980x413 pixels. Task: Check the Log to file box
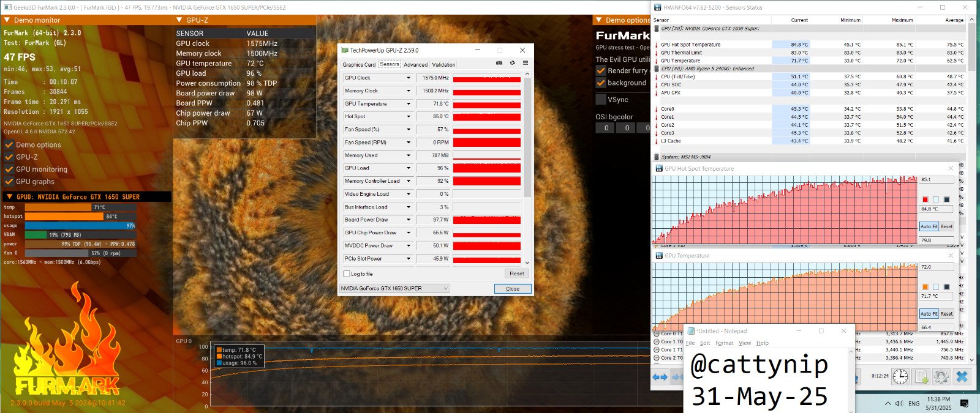(x=347, y=274)
